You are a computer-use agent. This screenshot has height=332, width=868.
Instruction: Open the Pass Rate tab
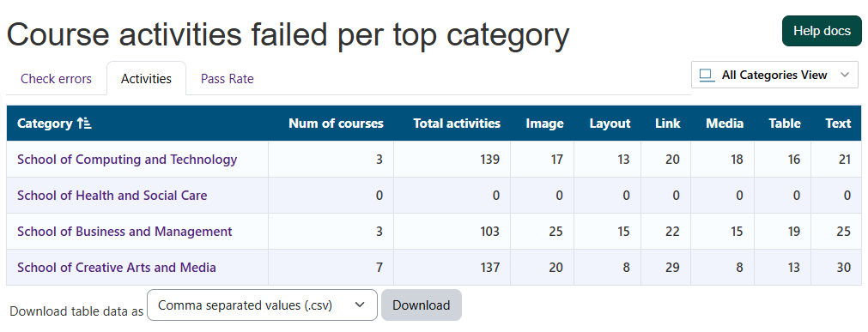(x=227, y=79)
